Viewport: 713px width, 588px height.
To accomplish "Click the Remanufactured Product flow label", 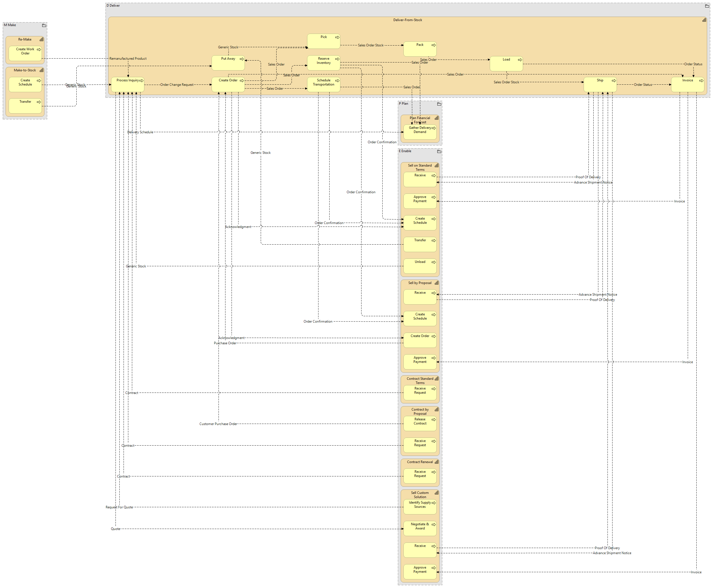I will click(x=128, y=59).
